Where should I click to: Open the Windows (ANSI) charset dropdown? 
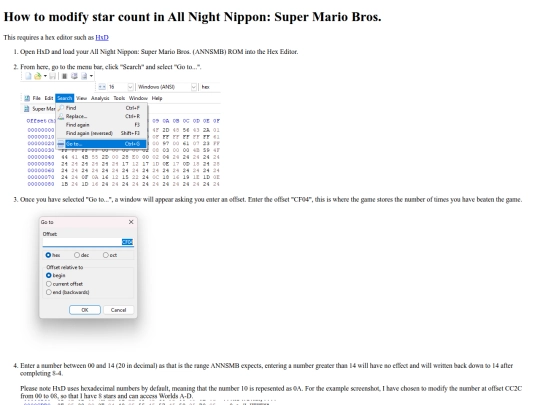tap(194, 87)
